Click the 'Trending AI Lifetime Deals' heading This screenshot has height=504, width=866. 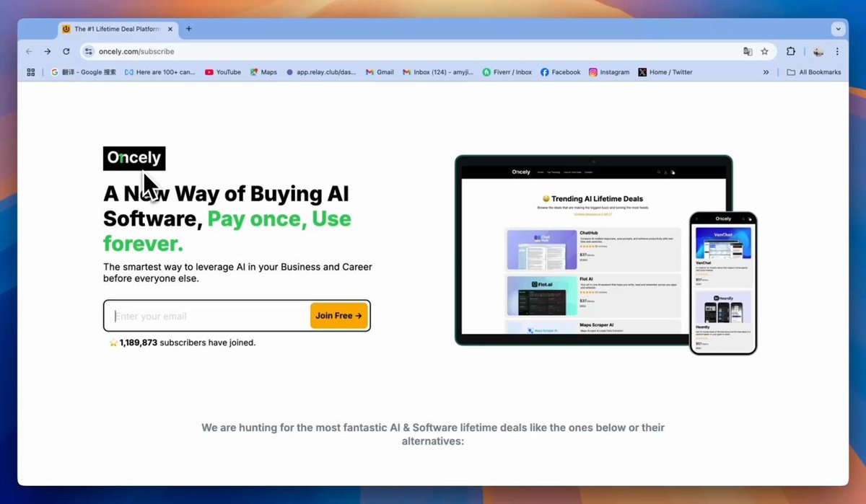592,199
